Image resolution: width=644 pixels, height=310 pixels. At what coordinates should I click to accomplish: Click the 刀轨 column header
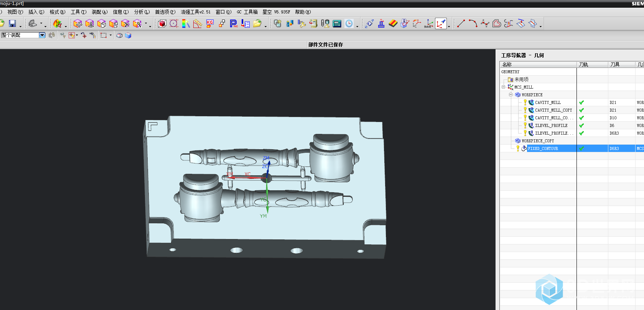592,64
